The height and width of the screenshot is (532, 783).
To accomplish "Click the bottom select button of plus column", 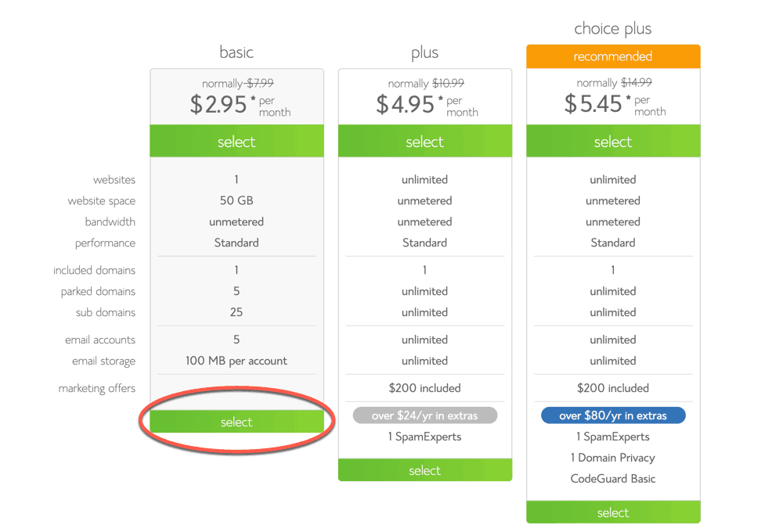I will [424, 470].
